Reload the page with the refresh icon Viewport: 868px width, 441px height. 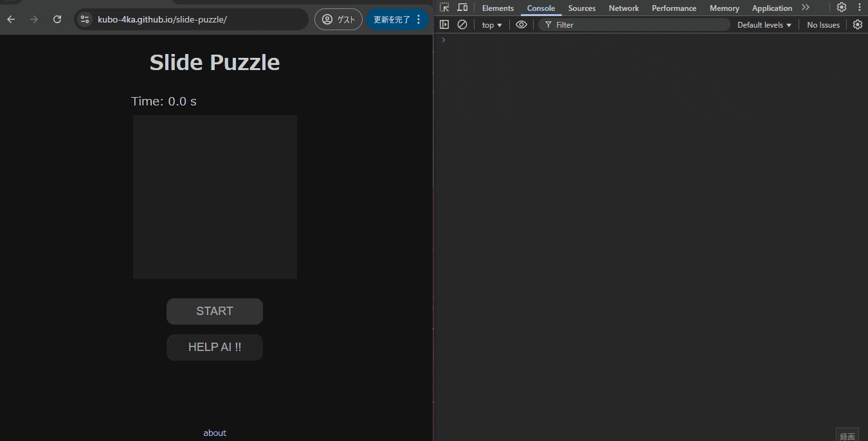click(57, 19)
